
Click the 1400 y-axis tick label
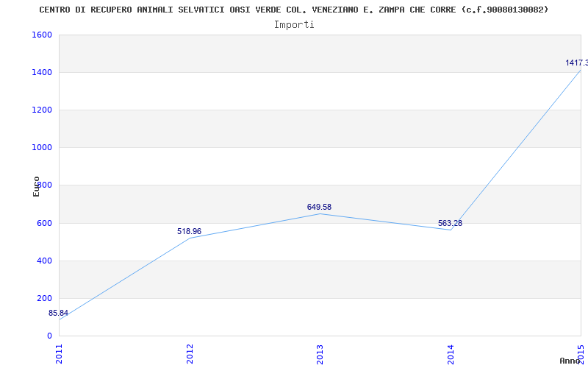[x=41, y=73]
